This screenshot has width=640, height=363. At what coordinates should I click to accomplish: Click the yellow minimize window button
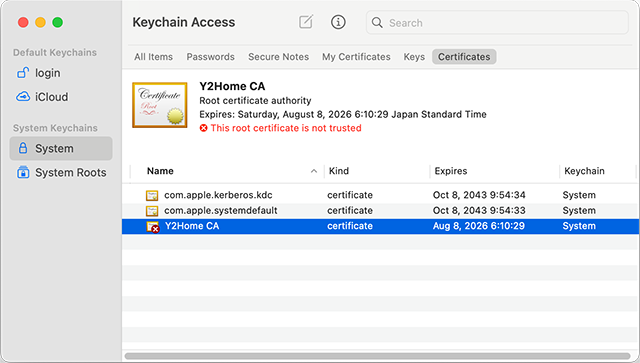click(40, 22)
